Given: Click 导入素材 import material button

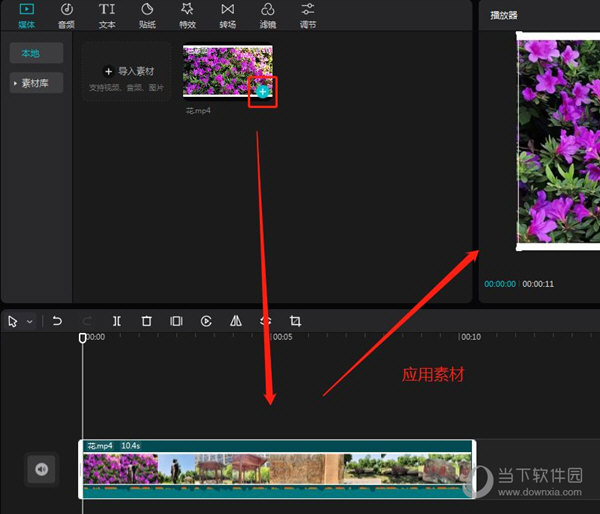Looking at the screenshot, I should [126, 71].
